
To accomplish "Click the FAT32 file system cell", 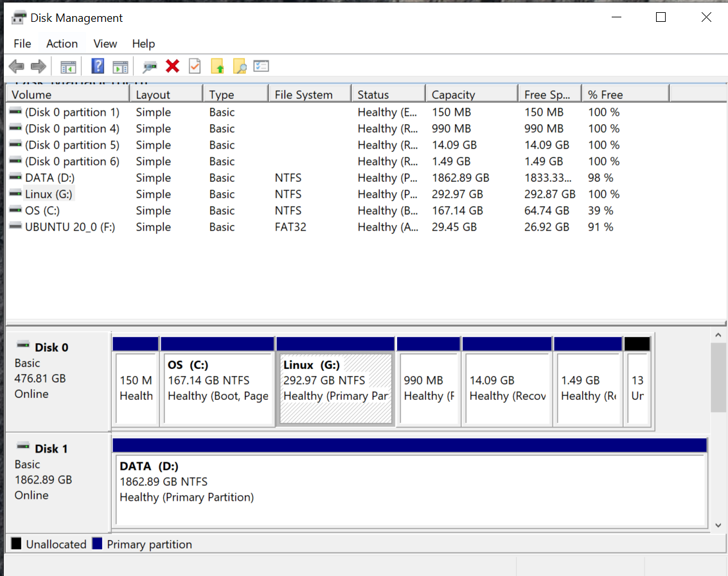I will click(290, 227).
